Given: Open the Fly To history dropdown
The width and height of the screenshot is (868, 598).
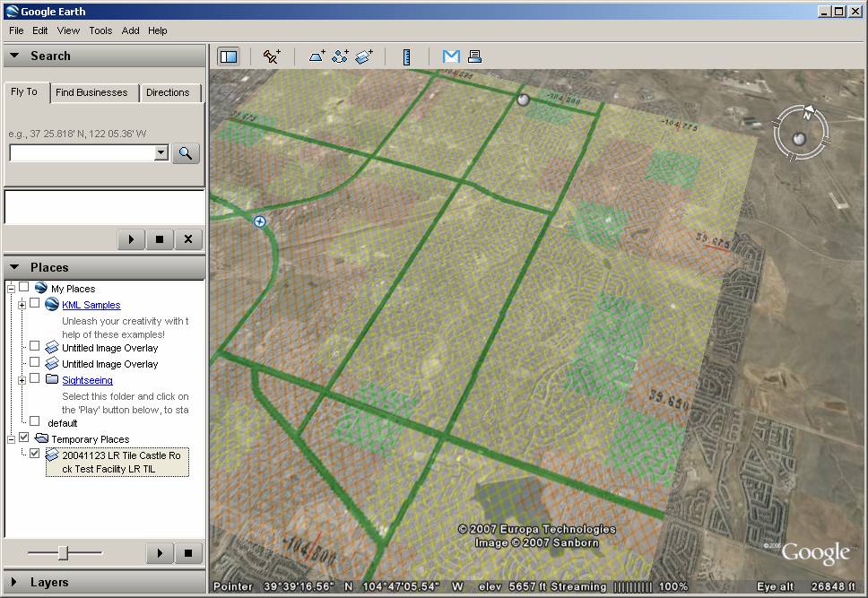Looking at the screenshot, I should (x=161, y=152).
